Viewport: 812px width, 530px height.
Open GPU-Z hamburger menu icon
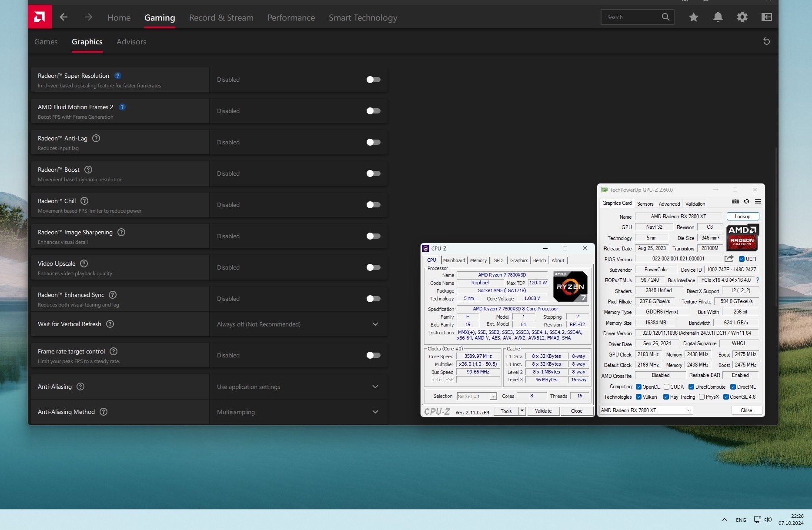click(x=758, y=201)
